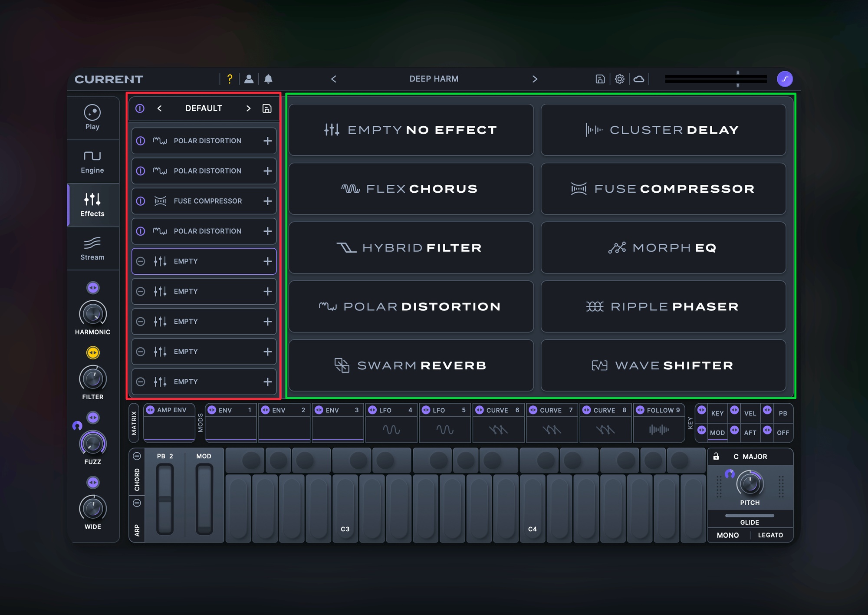Click the PB modulation source icon
This screenshot has width=868, height=615.
click(767, 410)
